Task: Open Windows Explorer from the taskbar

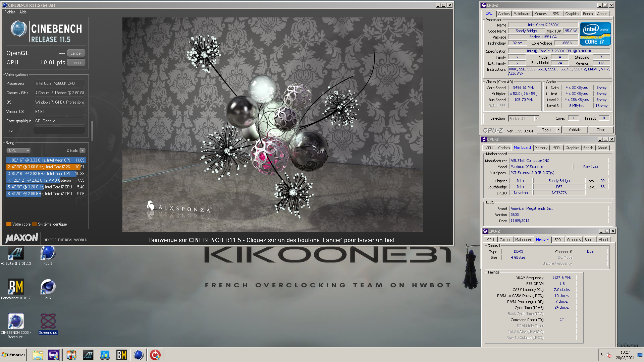Action: pos(38,355)
